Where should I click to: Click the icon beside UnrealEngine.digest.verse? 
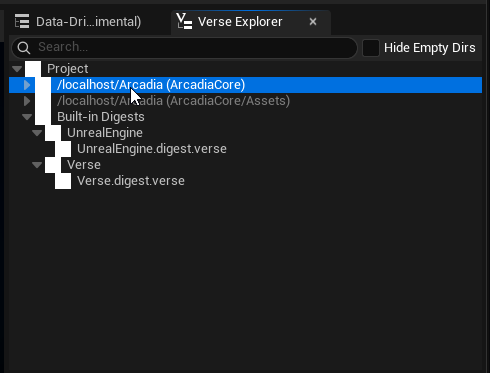pos(63,149)
